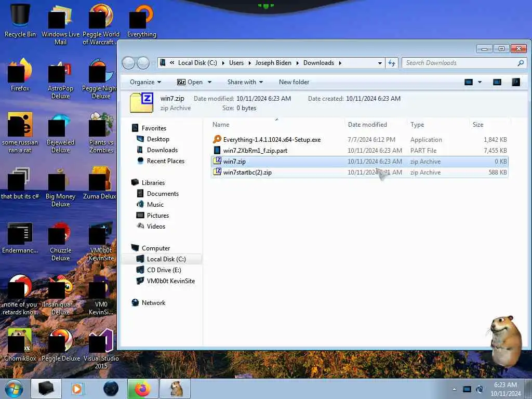Viewport: 532px width, 399px height.
Task: Create a New folder
Action: coord(294,82)
